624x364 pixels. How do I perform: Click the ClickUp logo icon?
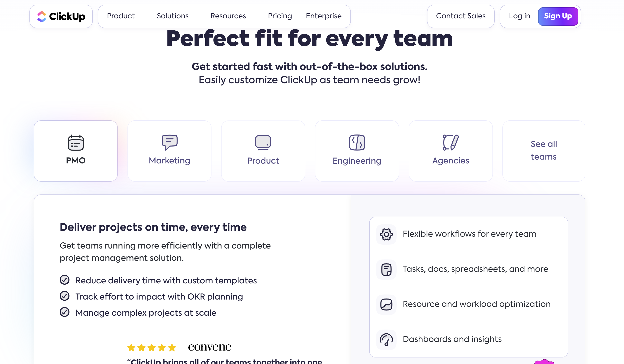42,16
